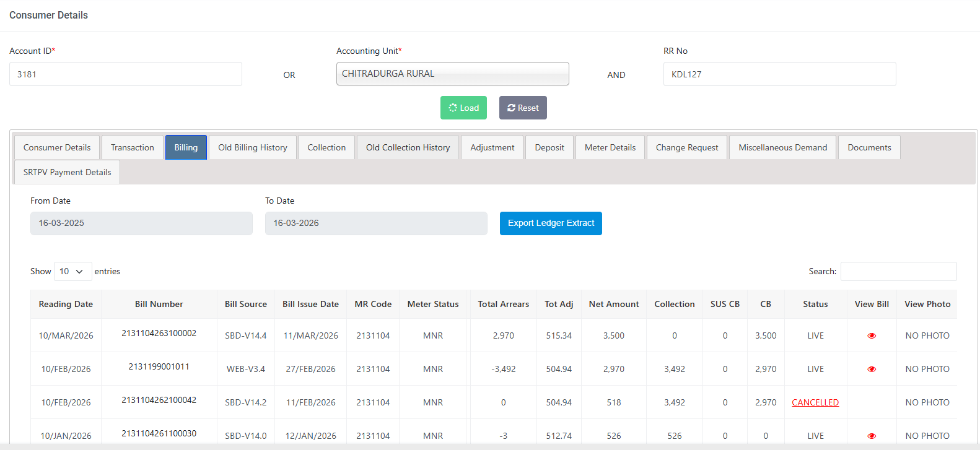
Task: Open the bill view eye icon for bill 2131104263100002
Action: point(871,335)
